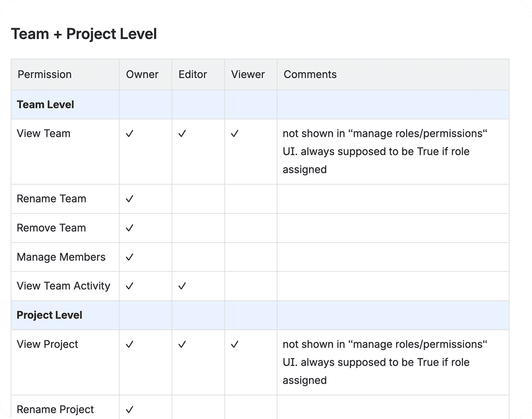The height and width of the screenshot is (419, 532).
Task: Click the View Team comment text
Action: pyautogui.click(x=384, y=151)
